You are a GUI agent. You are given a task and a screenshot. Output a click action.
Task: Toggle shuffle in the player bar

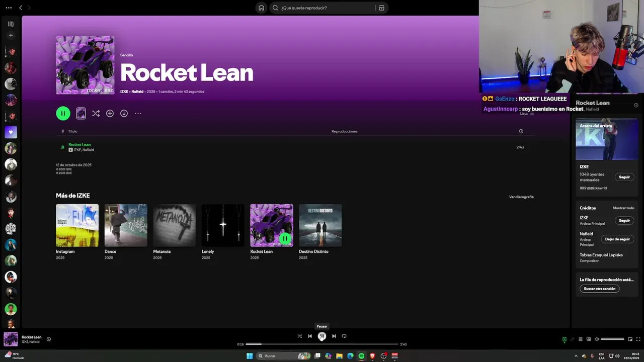pyautogui.click(x=299, y=336)
